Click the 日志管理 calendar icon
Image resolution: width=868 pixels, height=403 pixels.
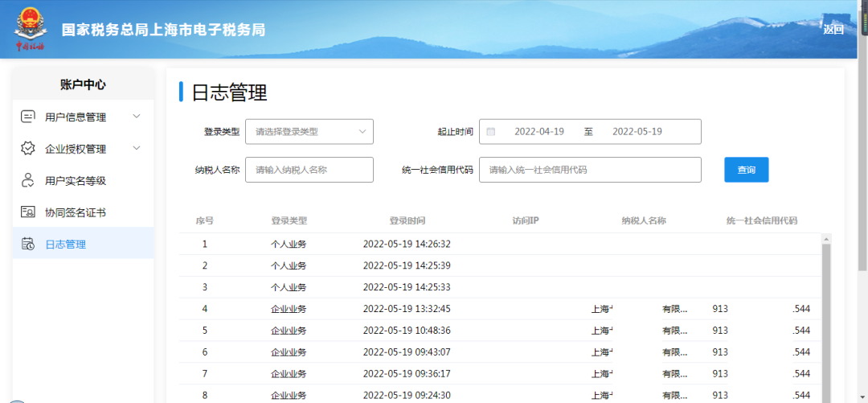(x=27, y=244)
